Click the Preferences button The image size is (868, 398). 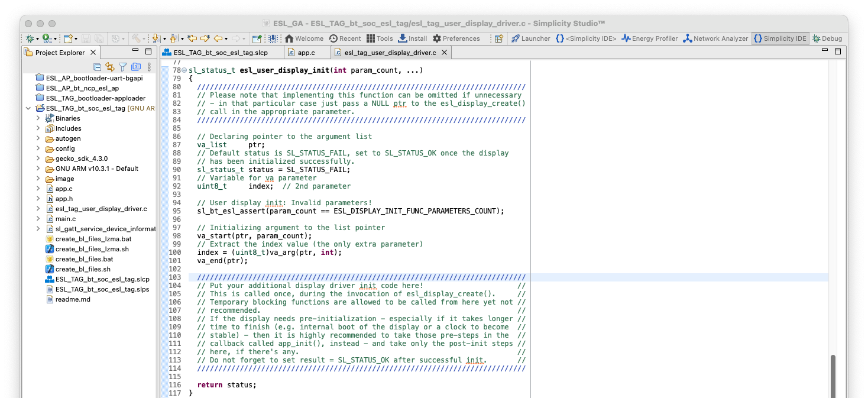tap(456, 38)
